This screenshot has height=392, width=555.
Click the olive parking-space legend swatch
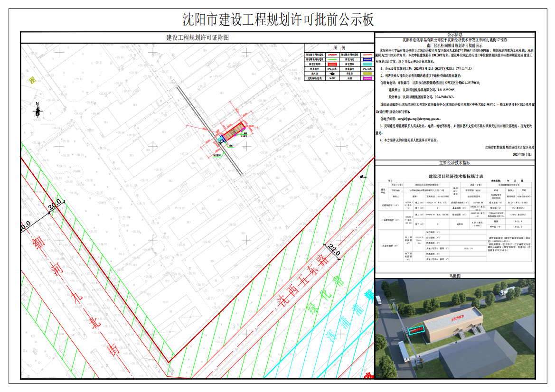(x=367, y=74)
